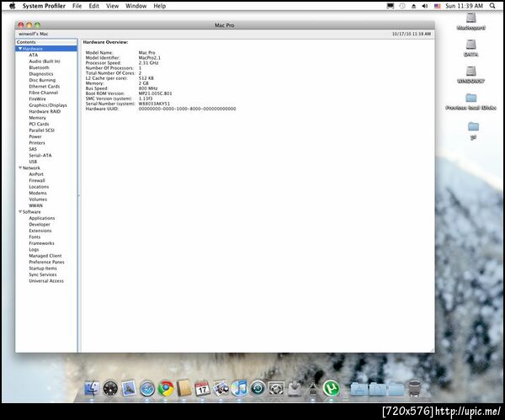505x420 pixels.
Task: Click the eject icon in menu bar
Action: point(413,6)
